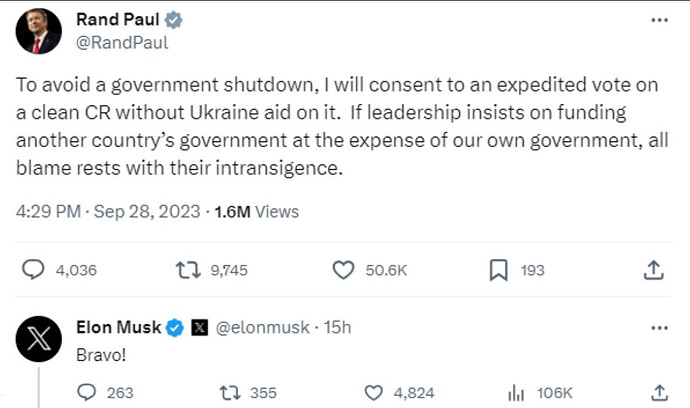The width and height of the screenshot is (690, 408).
Task: Open Elon Musk's X avatar
Action: tap(39, 341)
